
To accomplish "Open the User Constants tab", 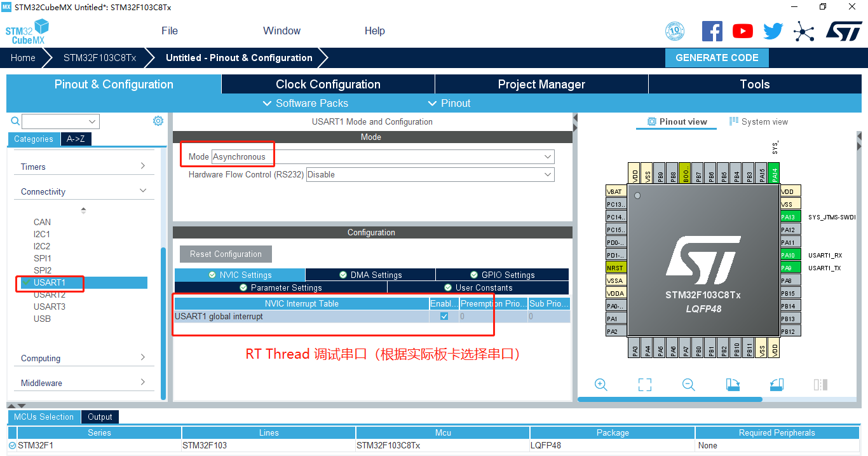I will (x=478, y=287).
